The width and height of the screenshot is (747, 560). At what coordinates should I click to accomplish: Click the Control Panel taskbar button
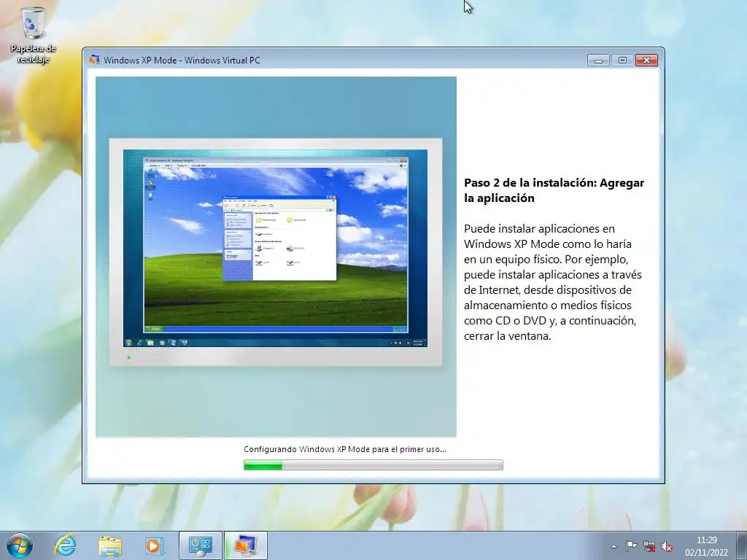200,545
